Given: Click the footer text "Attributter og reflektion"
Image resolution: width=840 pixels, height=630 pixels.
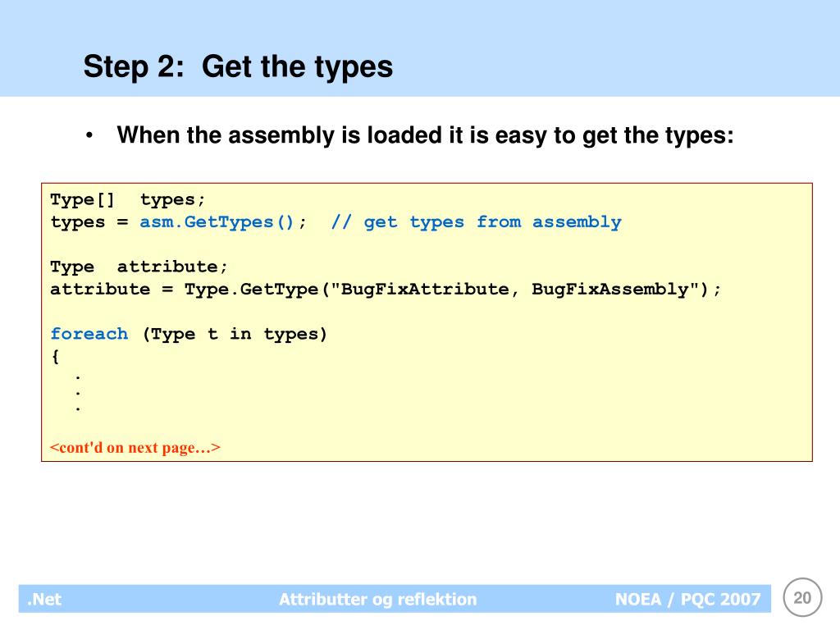Looking at the screenshot, I should click(377, 599).
